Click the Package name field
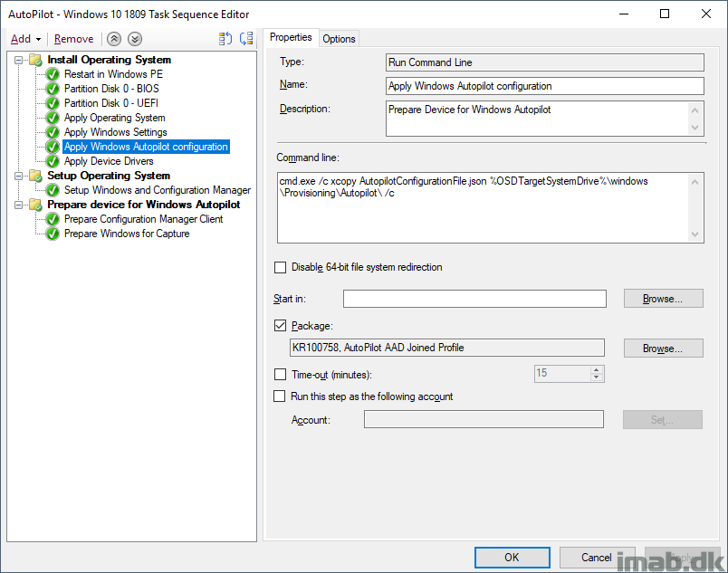This screenshot has width=728, height=573. 447,348
